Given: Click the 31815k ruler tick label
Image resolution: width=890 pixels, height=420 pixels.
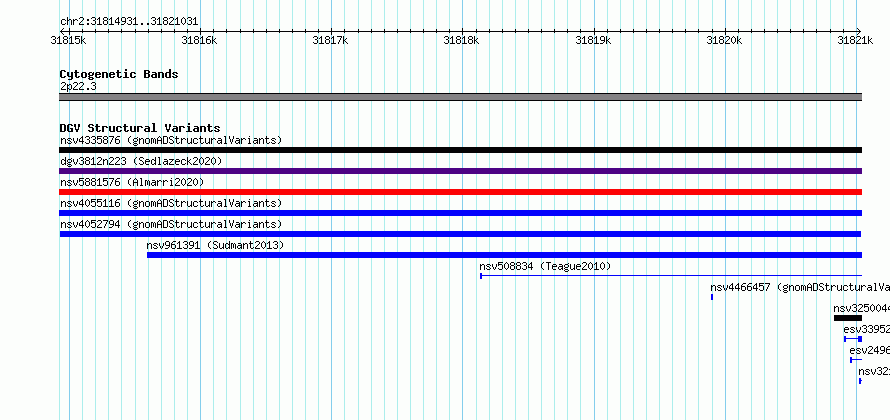Looking at the screenshot, I should [68, 40].
